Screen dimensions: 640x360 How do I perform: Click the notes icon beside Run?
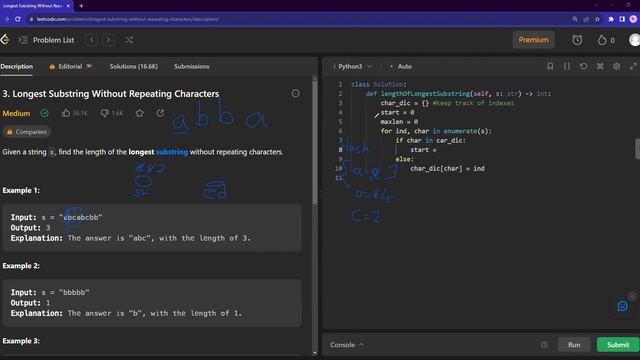click(544, 345)
